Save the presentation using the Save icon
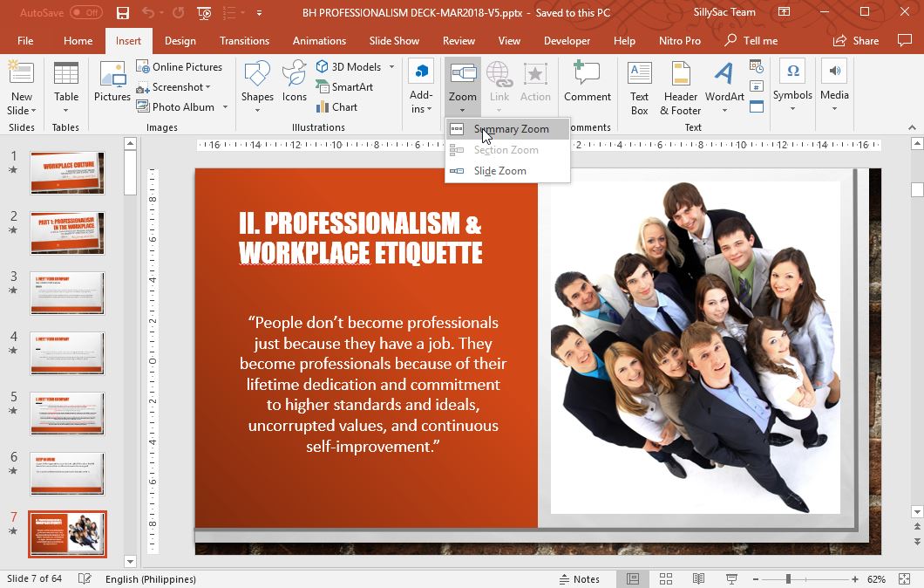Image resolution: width=924 pixels, height=588 pixels. [x=123, y=13]
